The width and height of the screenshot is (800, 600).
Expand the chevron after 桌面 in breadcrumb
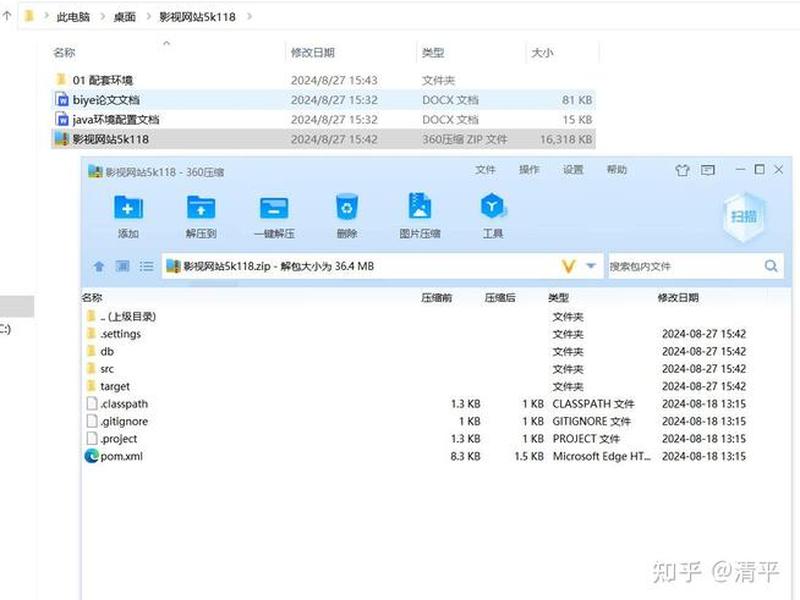point(148,17)
